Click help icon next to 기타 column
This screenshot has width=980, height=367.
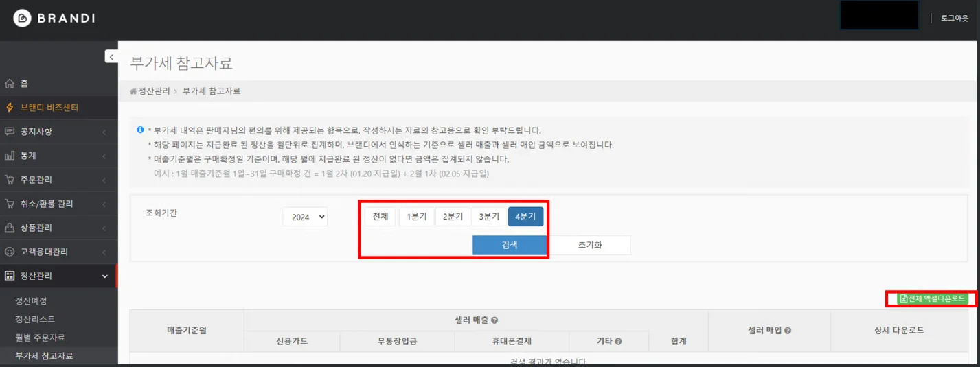click(618, 341)
